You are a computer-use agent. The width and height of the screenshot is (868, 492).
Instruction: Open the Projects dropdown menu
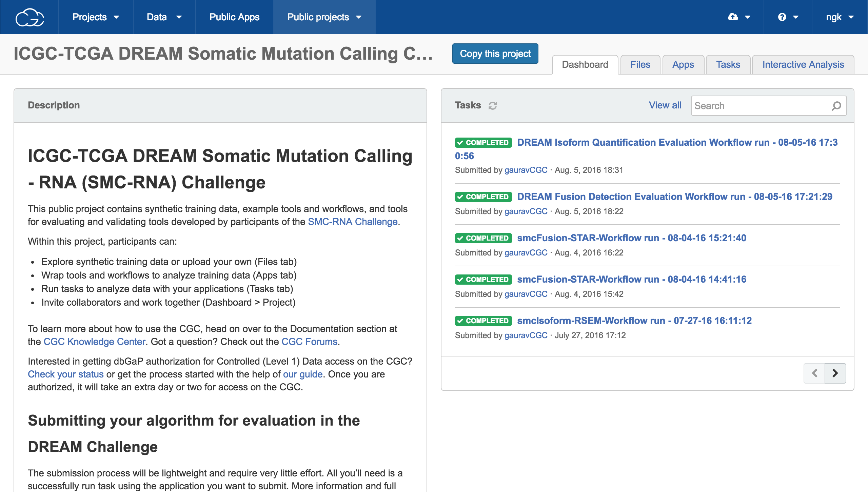(96, 17)
